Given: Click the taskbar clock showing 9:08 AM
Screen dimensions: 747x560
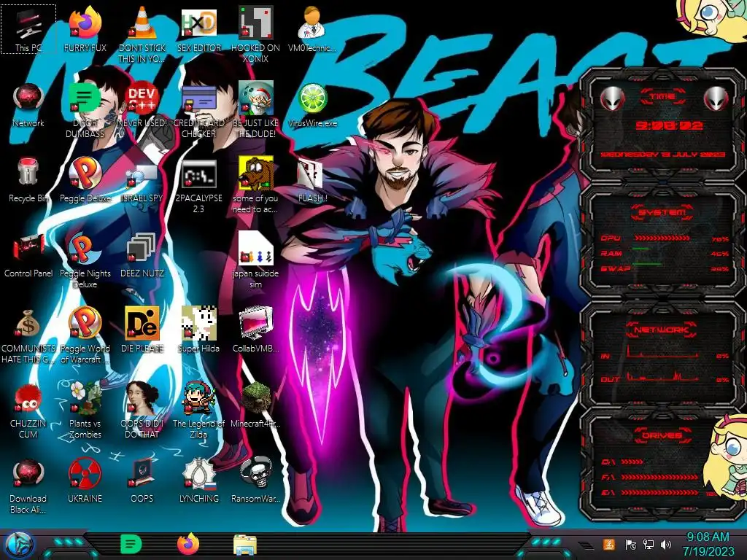Looking at the screenshot, I should [708, 544].
